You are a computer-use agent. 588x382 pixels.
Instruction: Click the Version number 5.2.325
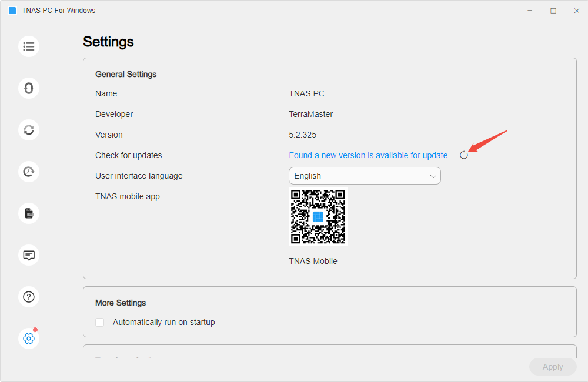(x=303, y=135)
